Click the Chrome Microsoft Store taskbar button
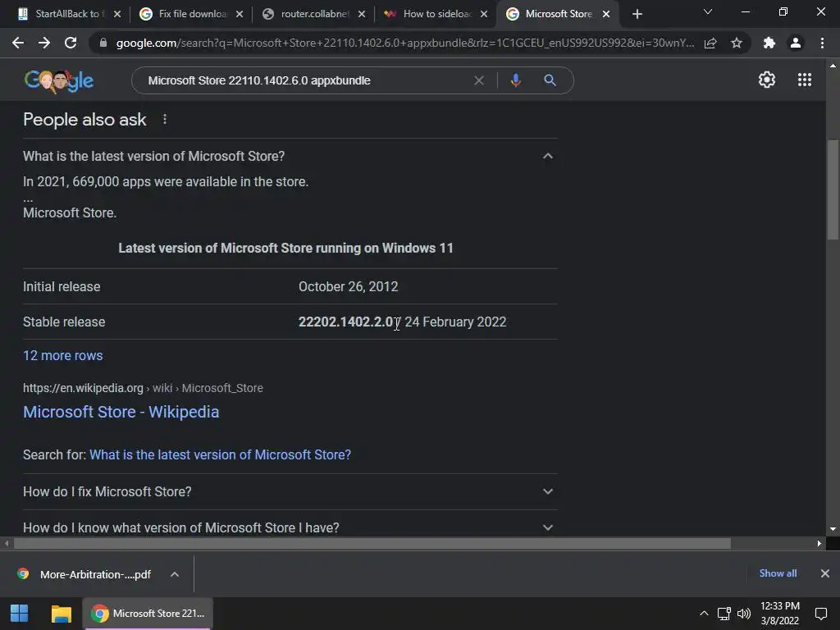 tap(148, 614)
